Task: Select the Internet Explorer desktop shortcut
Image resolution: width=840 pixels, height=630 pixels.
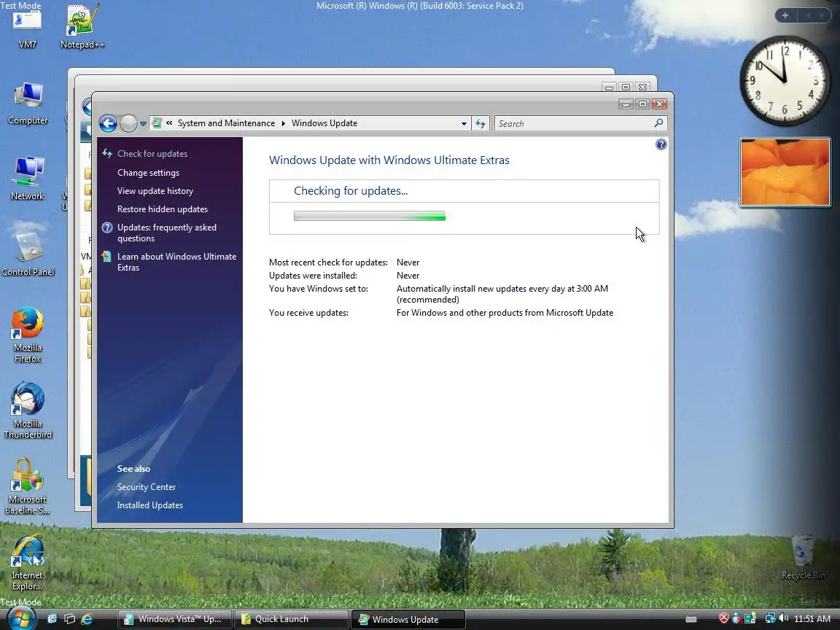Action: (27, 562)
